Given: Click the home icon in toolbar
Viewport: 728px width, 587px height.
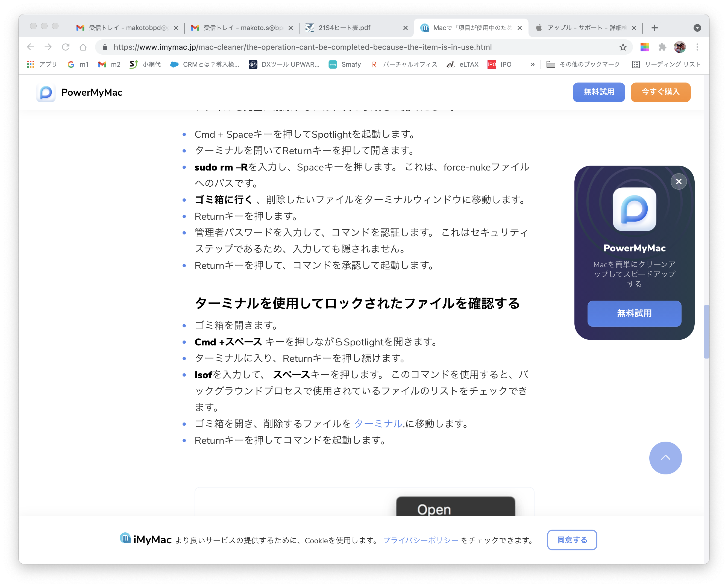Looking at the screenshot, I should point(83,47).
